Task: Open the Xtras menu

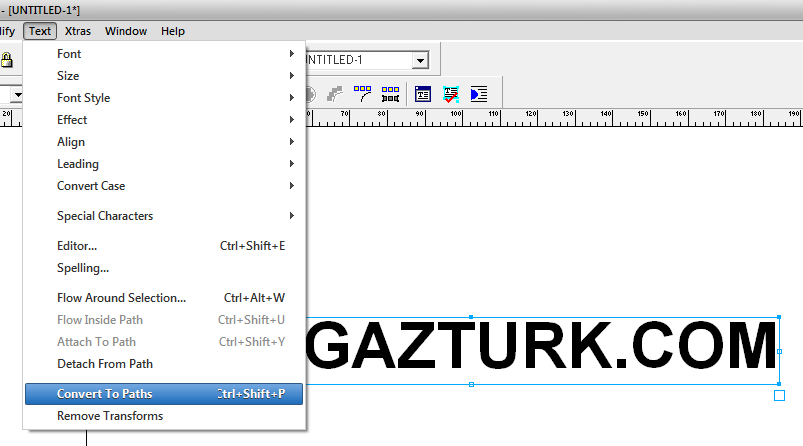Action: pyautogui.click(x=78, y=31)
